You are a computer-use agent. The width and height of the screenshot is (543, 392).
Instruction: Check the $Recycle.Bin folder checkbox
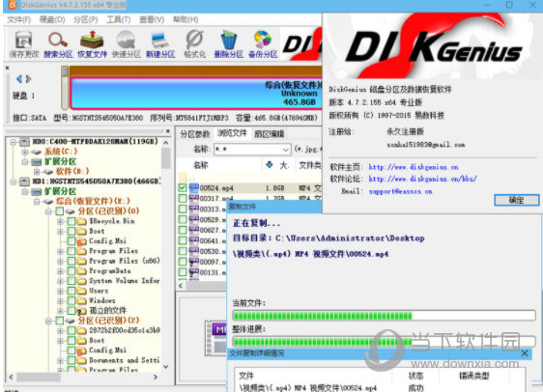pos(71,221)
